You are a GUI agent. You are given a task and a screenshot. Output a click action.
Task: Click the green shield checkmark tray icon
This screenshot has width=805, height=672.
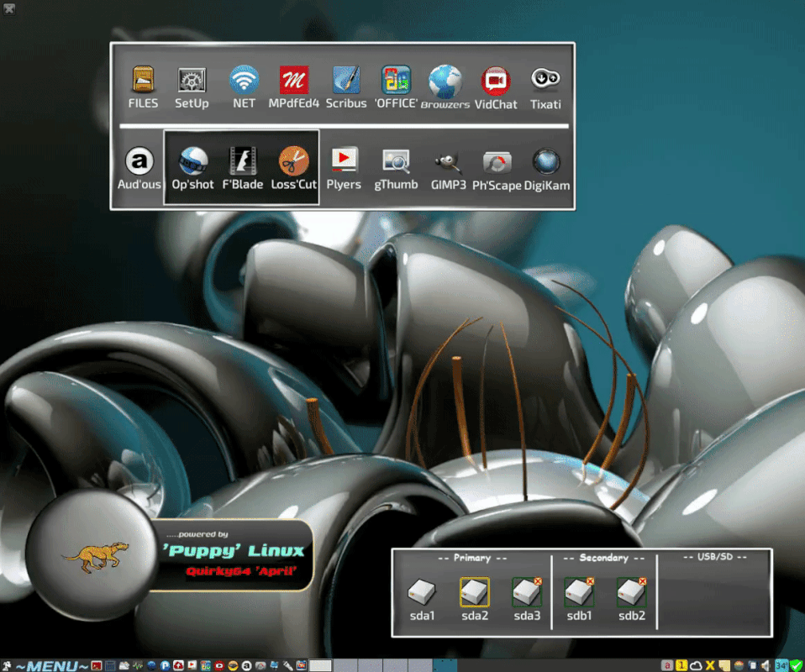(796, 666)
